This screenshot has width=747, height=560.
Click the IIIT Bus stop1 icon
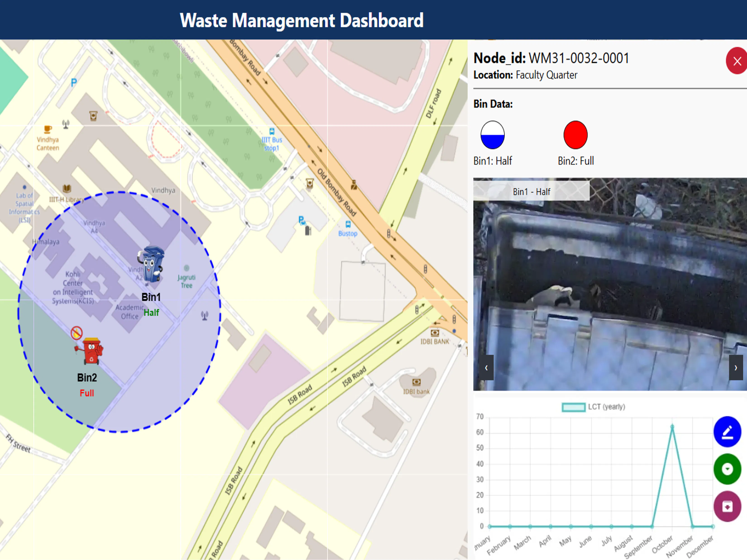pyautogui.click(x=272, y=131)
